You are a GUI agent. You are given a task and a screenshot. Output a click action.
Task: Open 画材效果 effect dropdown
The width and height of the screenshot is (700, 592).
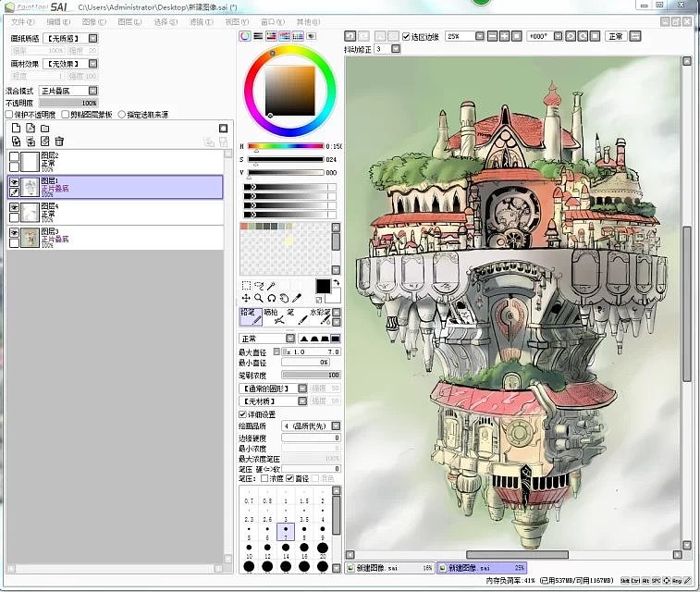pyautogui.click(x=92, y=64)
